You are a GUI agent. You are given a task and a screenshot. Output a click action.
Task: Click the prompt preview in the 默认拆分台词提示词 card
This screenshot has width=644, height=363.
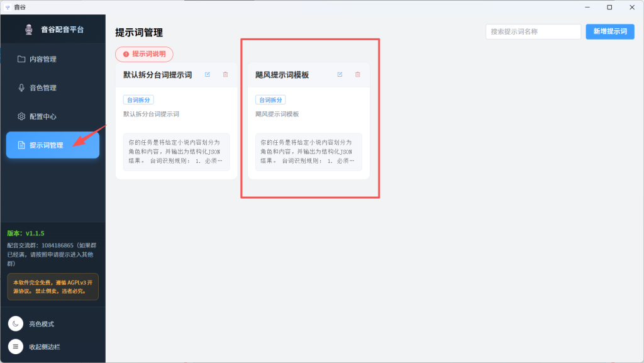(x=177, y=152)
